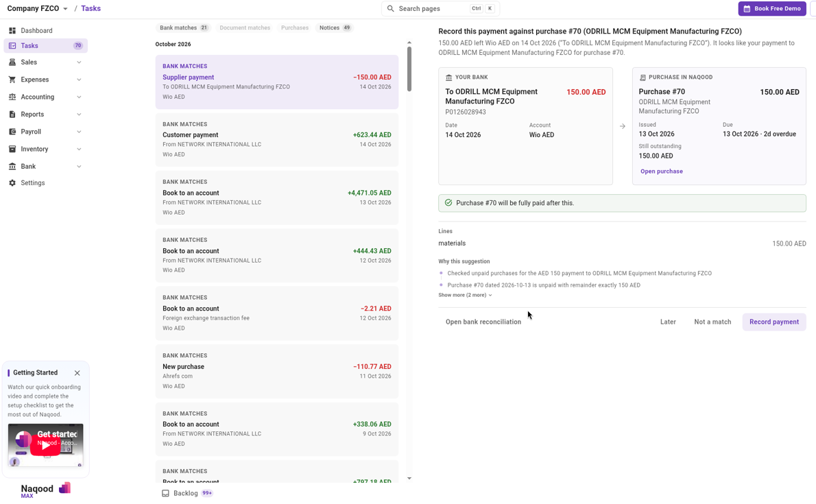Click the Reports document icon
Screen dimensions: 816x504
12,114
